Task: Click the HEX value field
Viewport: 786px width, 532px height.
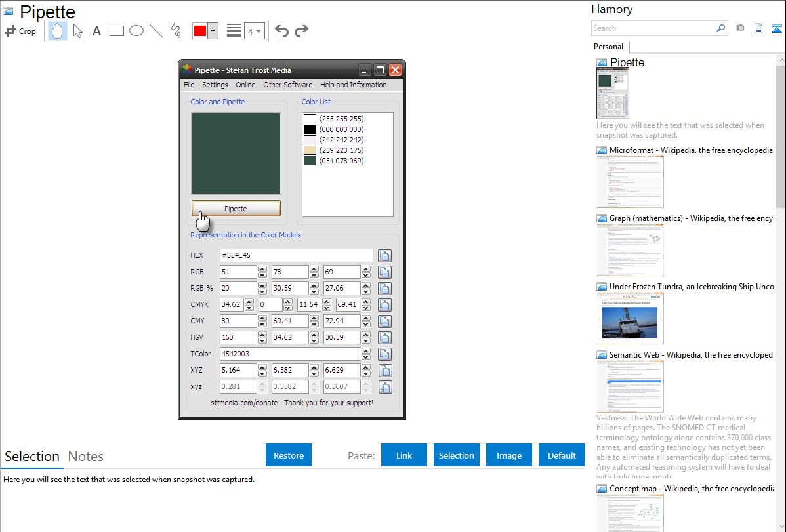Action: (297, 255)
